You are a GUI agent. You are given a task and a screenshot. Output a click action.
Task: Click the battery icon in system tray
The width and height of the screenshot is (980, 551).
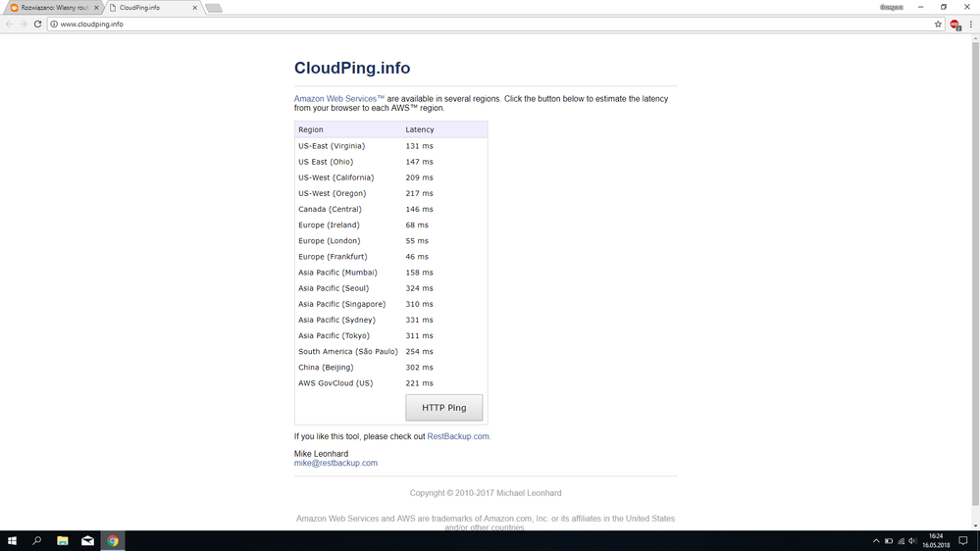coord(889,541)
